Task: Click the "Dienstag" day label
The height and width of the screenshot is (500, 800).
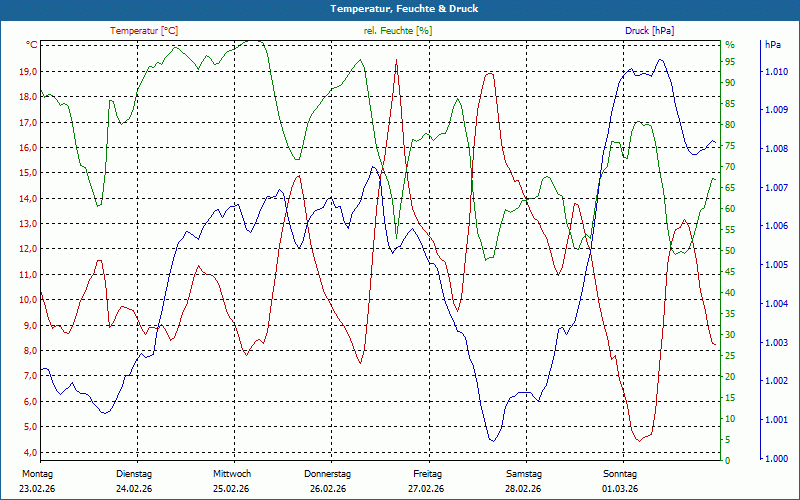Action: [x=134, y=474]
